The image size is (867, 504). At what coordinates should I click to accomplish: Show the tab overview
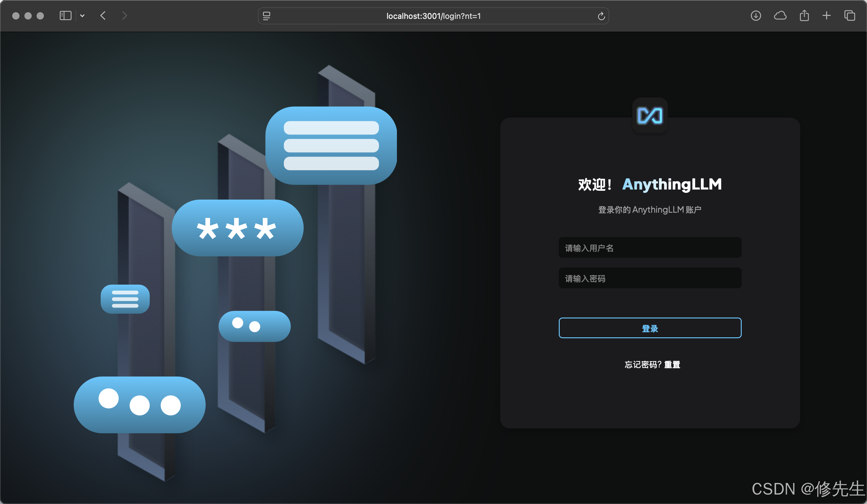849,16
